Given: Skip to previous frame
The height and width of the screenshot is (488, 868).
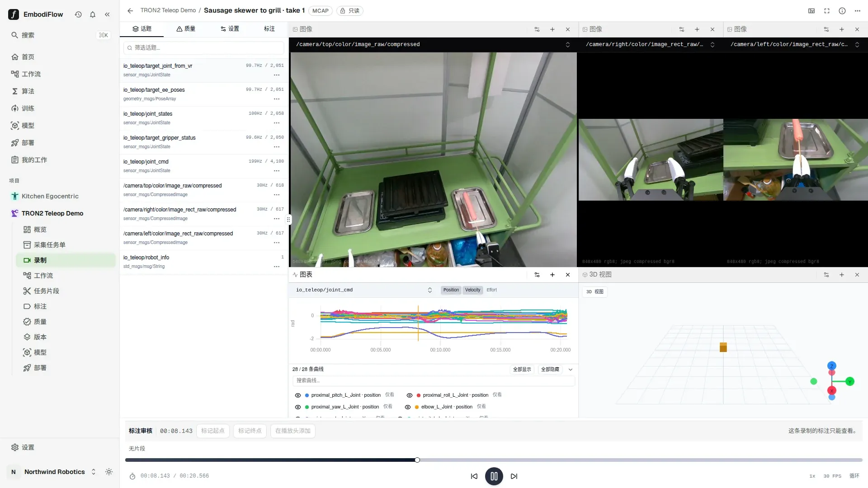Looking at the screenshot, I should [x=474, y=476].
